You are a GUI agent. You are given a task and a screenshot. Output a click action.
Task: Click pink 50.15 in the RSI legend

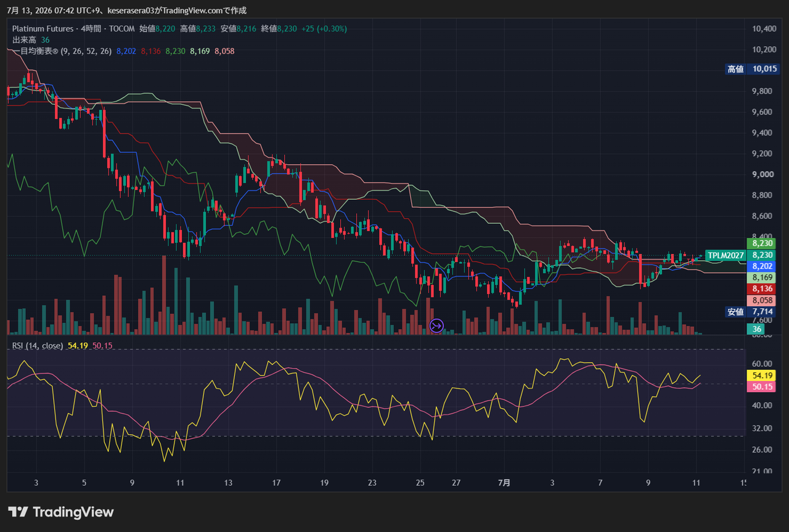click(x=102, y=346)
